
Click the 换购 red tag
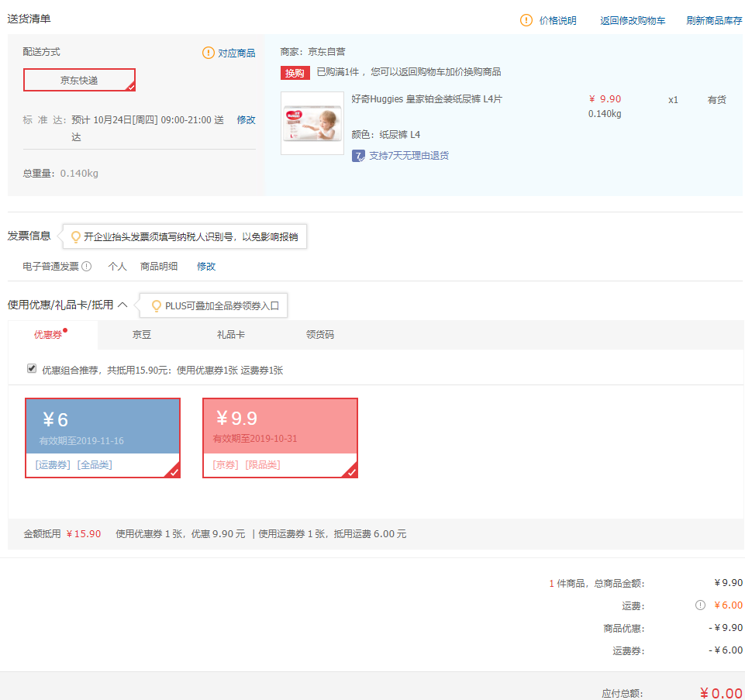295,73
